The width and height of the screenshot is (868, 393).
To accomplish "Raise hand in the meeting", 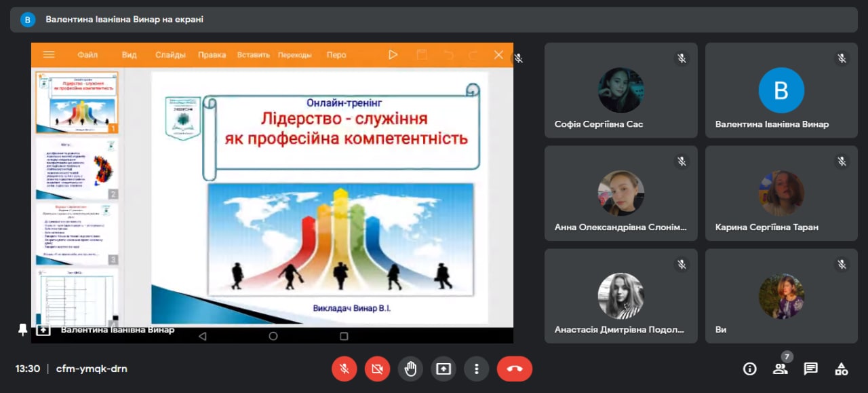I will (410, 369).
